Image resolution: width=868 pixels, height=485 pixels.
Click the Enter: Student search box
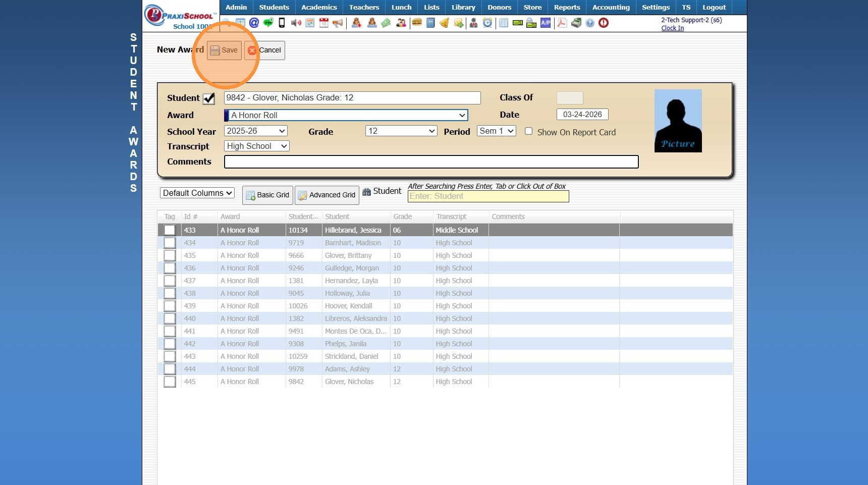click(488, 196)
